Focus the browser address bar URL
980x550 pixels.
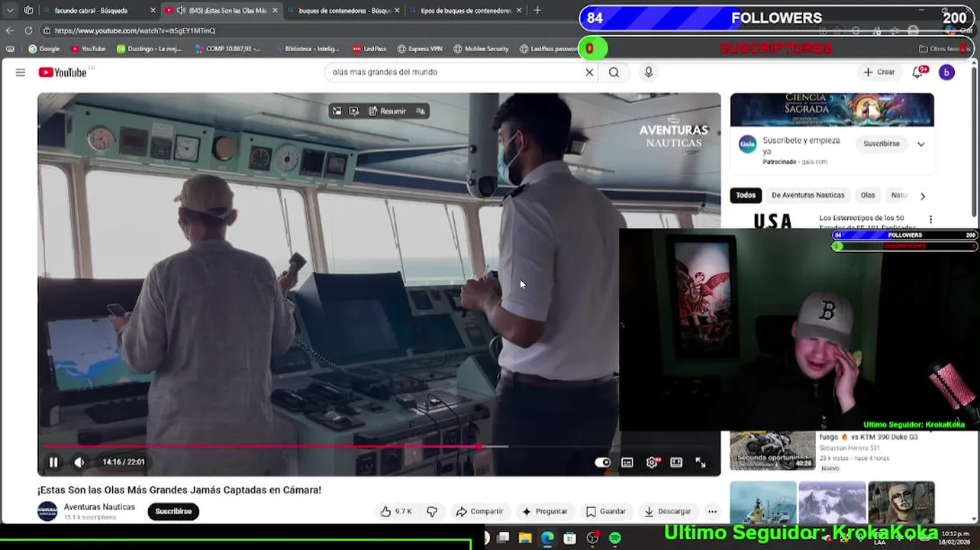click(x=135, y=31)
